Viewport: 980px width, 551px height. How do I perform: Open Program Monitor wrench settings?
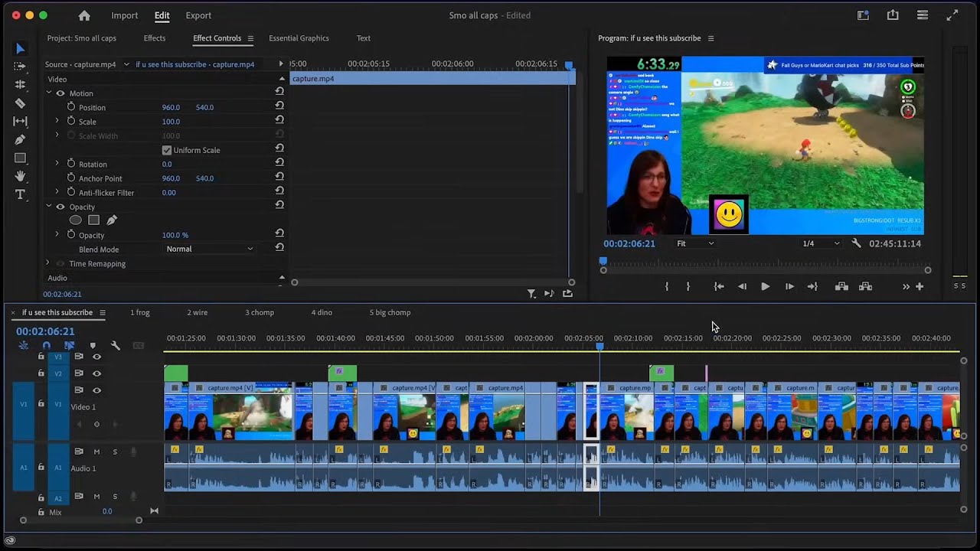(857, 243)
